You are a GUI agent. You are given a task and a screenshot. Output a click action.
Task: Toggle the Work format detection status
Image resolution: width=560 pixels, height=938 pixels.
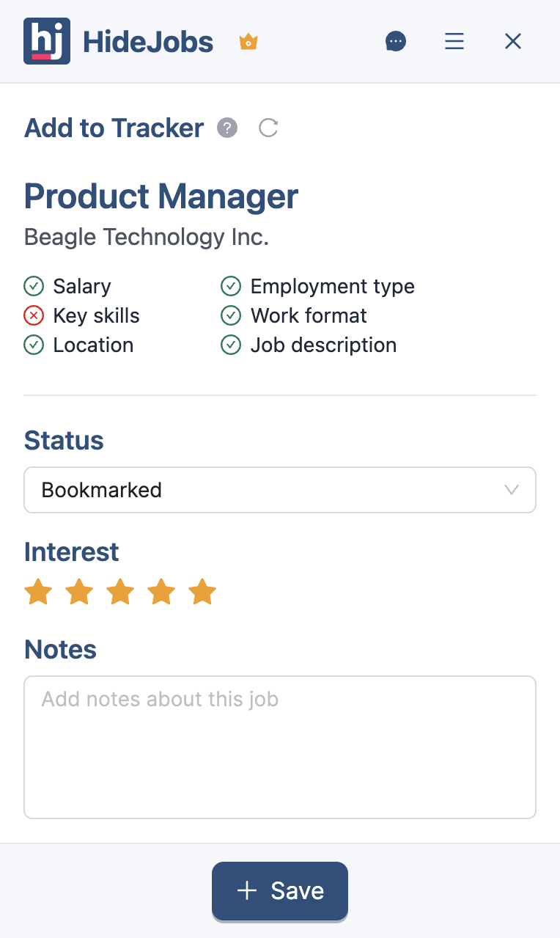[231, 315]
